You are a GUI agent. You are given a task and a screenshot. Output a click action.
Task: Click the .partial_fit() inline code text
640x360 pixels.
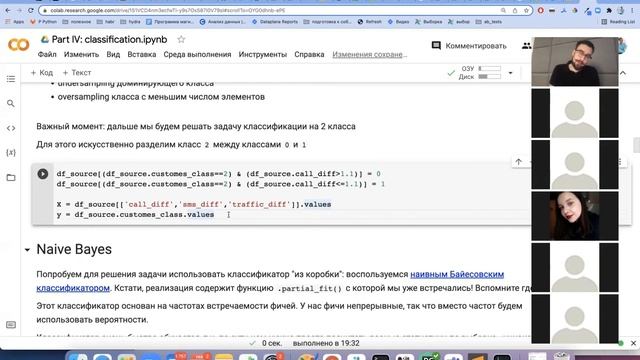(x=309, y=289)
